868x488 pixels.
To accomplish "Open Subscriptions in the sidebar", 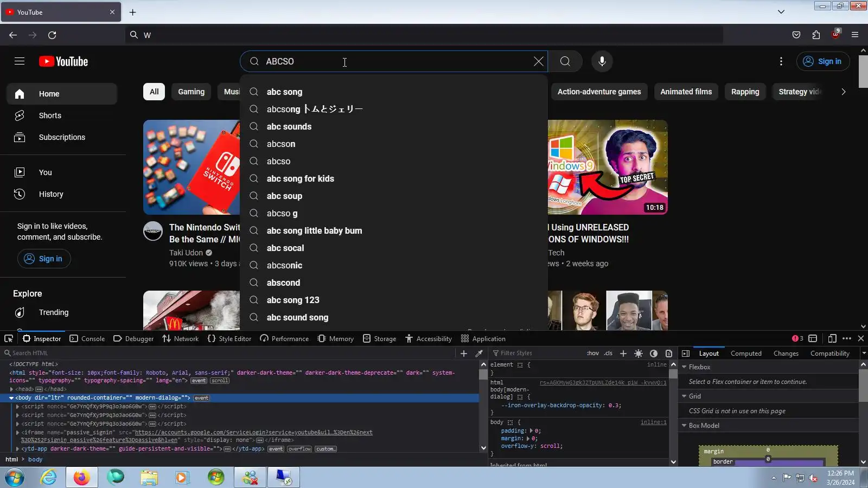I will click(62, 137).
